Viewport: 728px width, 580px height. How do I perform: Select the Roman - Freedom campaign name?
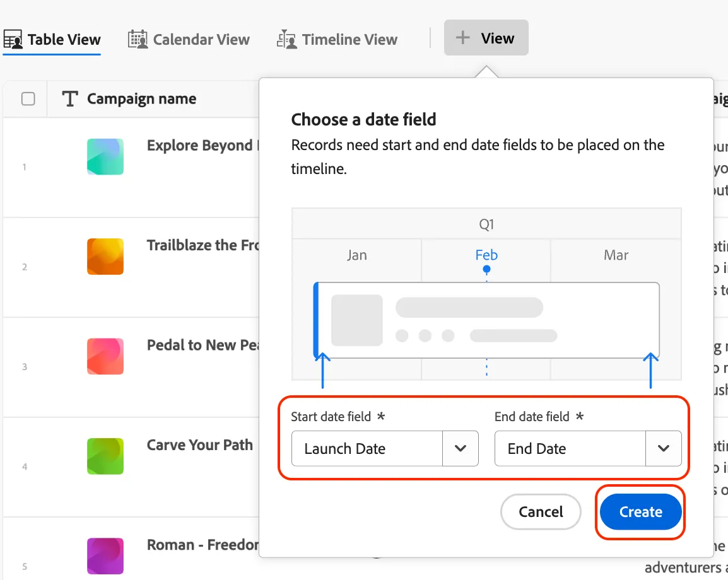pos(203,544)
